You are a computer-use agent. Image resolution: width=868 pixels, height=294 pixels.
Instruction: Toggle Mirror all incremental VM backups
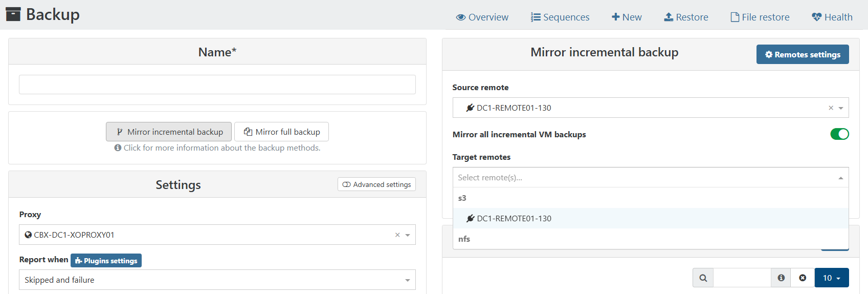point(839,134)
